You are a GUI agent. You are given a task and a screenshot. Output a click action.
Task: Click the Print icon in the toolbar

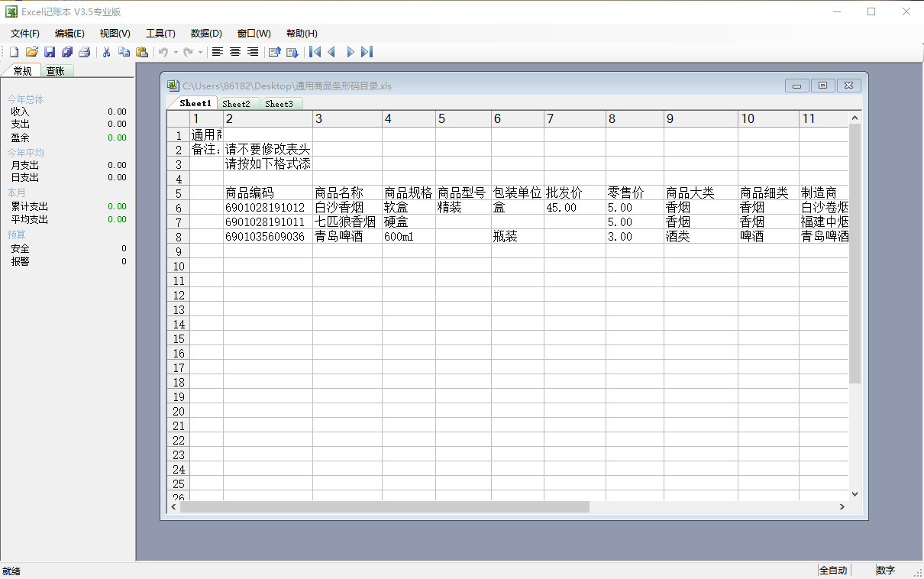[x=85, y=52]
